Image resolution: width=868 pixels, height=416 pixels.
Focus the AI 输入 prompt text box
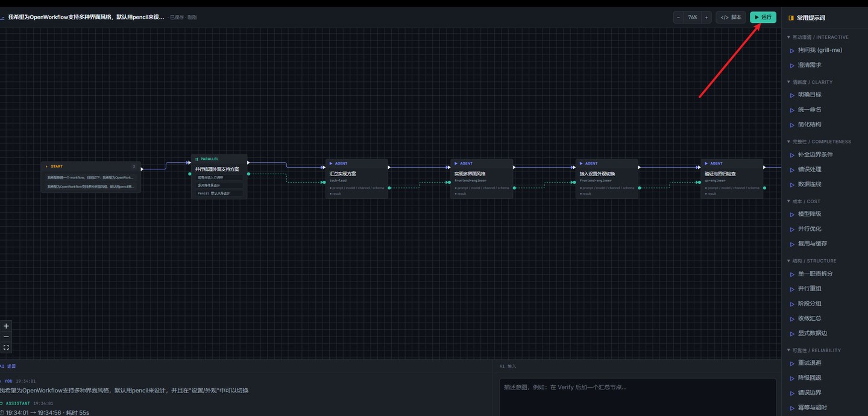point(638,397)
